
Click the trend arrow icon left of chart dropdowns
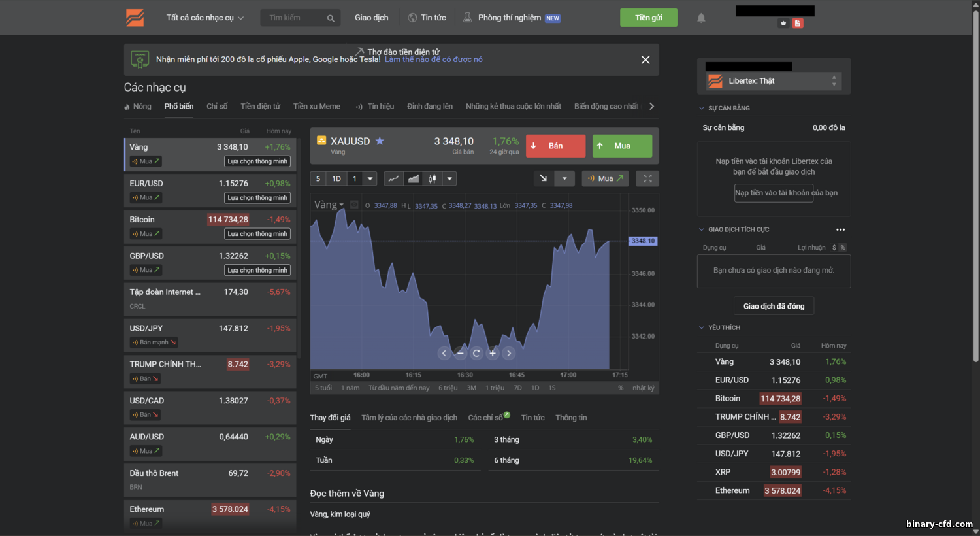tap(544, 178)
